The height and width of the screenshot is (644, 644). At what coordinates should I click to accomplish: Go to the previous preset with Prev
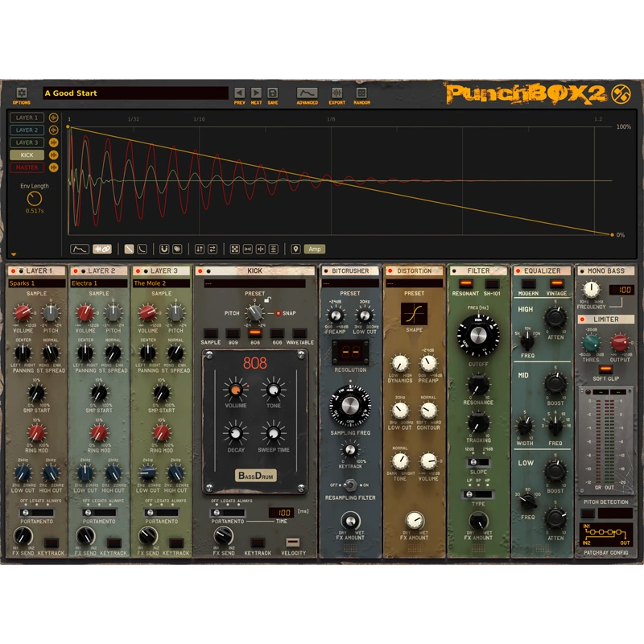click(239, 93)
